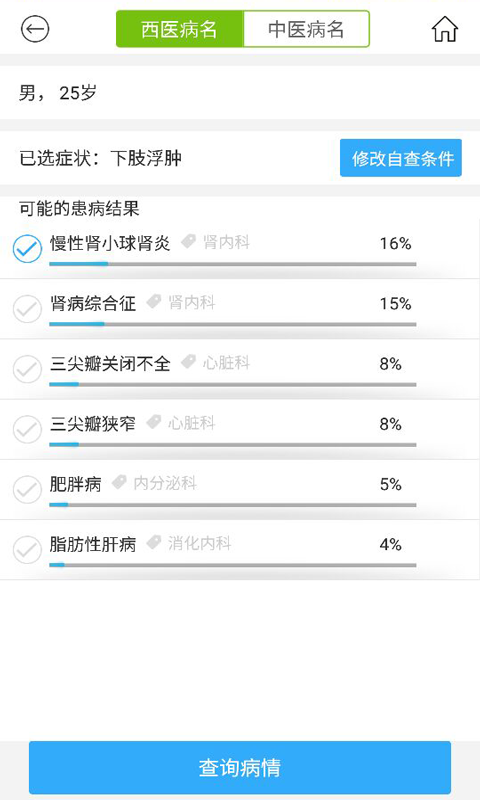Check the 三尖瓣狭窄 checkbox
The image size is (480, 800).
coord(27,429)
